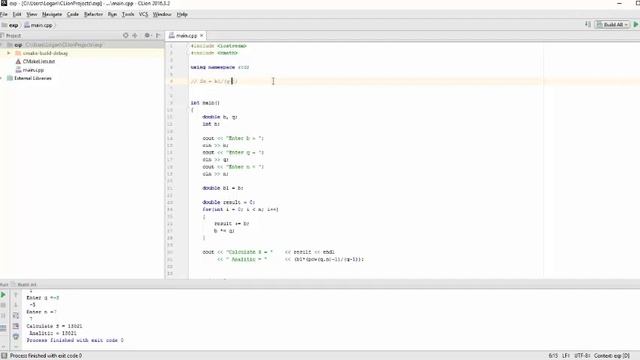Open the VCS menu
Viewport: 640px width, 360px height.
click(143, 14)
